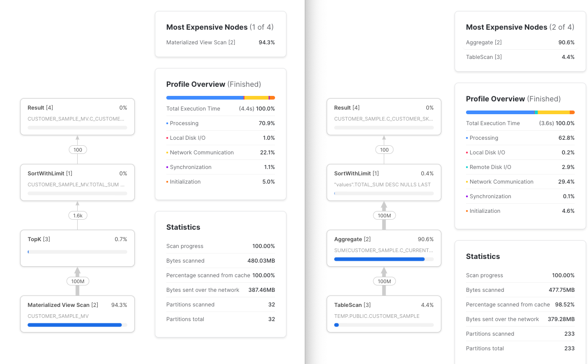Click the left Profile Overview time bar
Screen dimensions: 588x364
click(x=221, y=98)
